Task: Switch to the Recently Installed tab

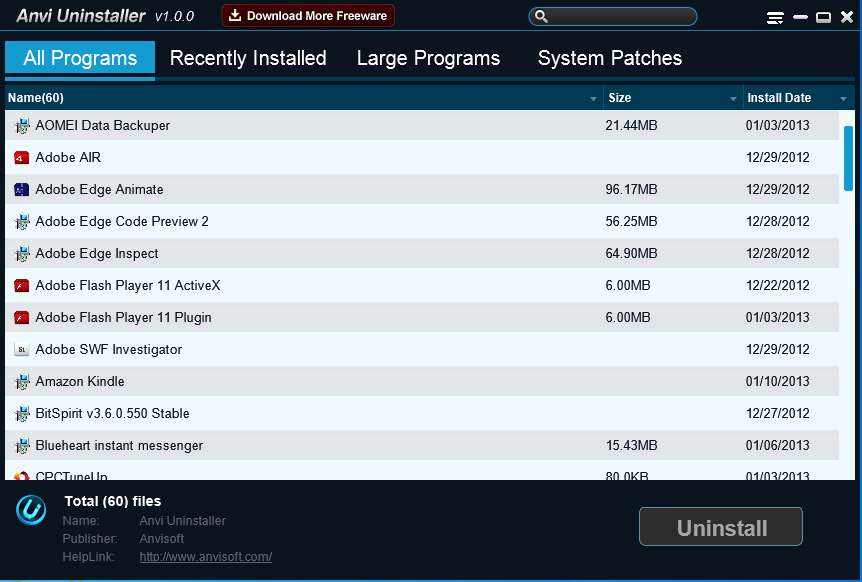Action: 248,58
